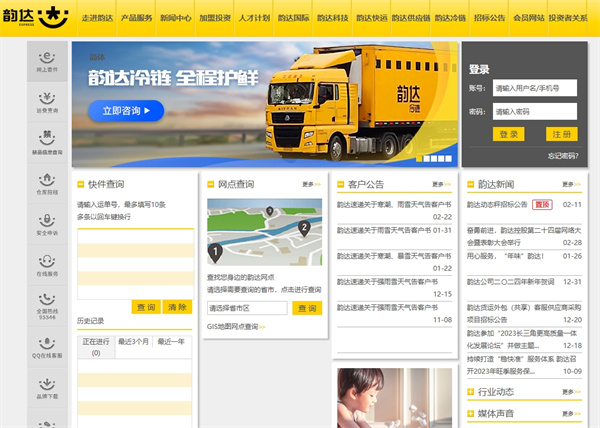This screenshot has width=600, height=428.
Task: Select the active yellow carousel indicator dot
Action: (419, 158)
